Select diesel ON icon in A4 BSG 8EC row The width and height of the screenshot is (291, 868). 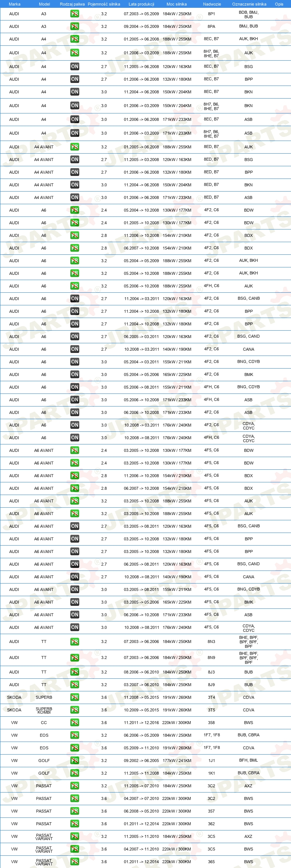click(x=74, y=67)
